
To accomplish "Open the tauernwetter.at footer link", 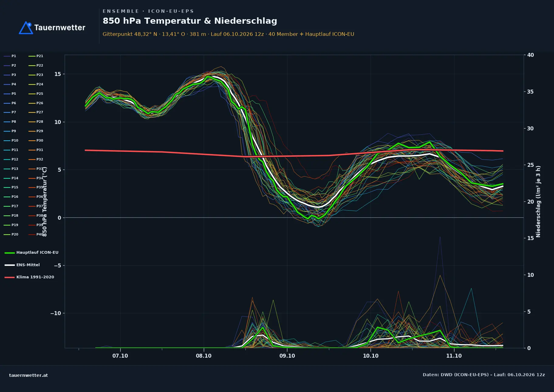I will tap(29, 375).
